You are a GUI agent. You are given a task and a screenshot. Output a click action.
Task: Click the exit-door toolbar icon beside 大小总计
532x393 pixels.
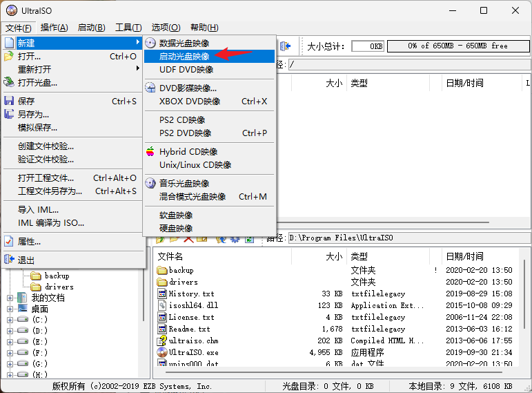click(x=286, y=46)
